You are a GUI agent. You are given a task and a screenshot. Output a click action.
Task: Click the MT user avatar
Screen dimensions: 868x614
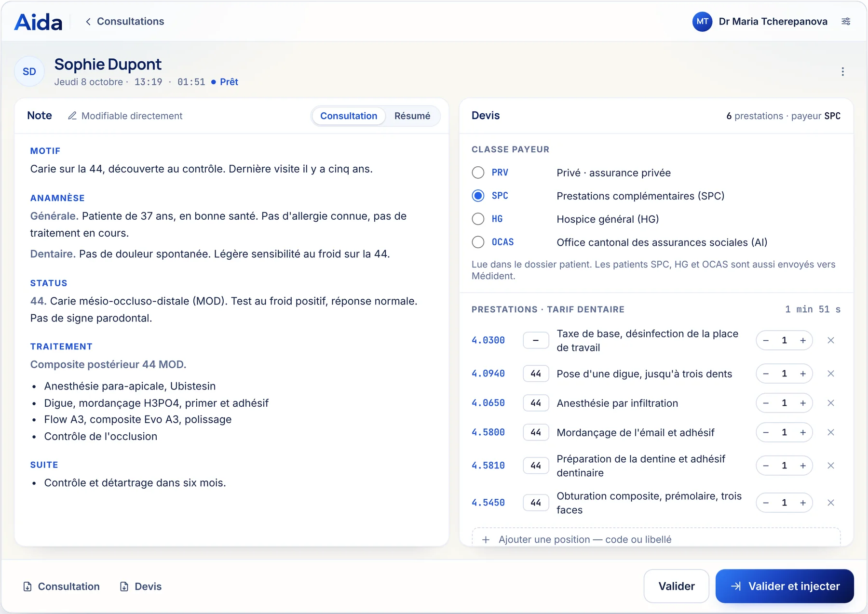pos(702,21)
